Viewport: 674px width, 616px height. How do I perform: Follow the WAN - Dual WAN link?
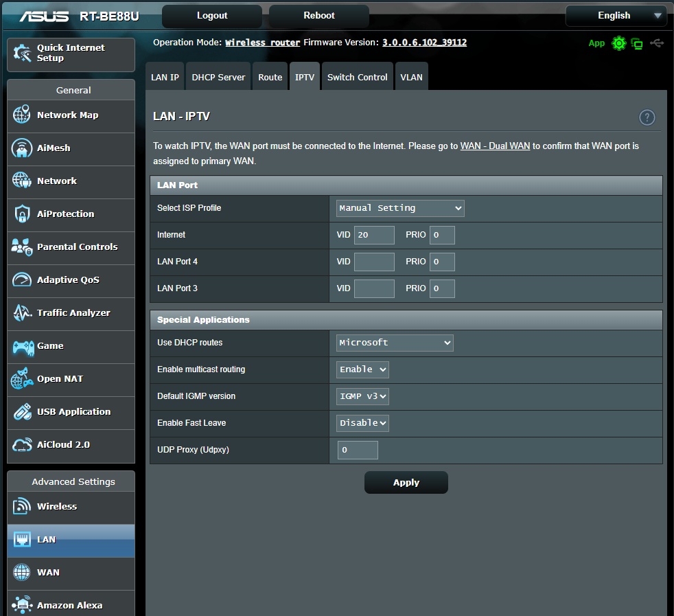(x=495, y=146)
